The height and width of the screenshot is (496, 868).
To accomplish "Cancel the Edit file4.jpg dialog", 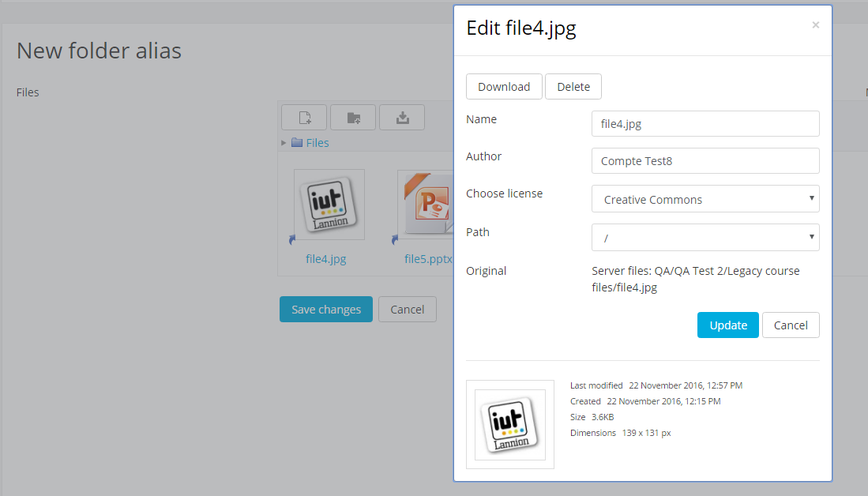I will [791, 325].
